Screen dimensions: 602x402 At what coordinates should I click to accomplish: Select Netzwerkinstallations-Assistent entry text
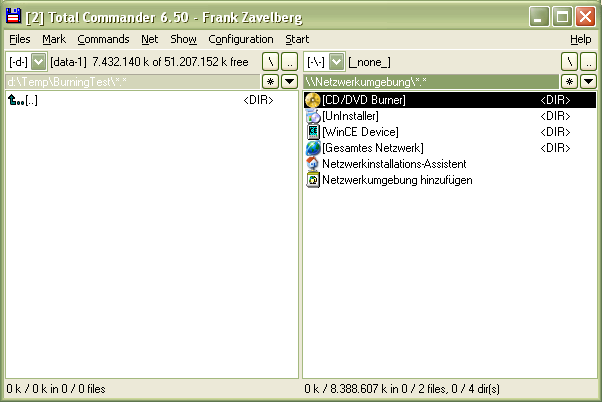[x=394, y=164]
